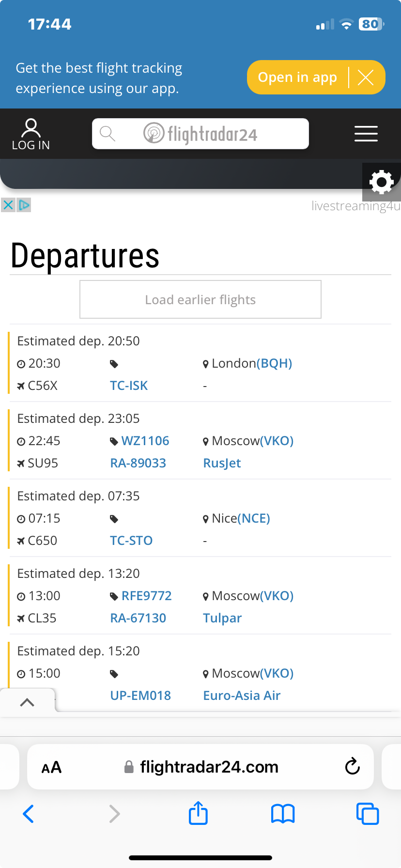Tap the Open in app button
401x868 pixels.
[297, 77]
